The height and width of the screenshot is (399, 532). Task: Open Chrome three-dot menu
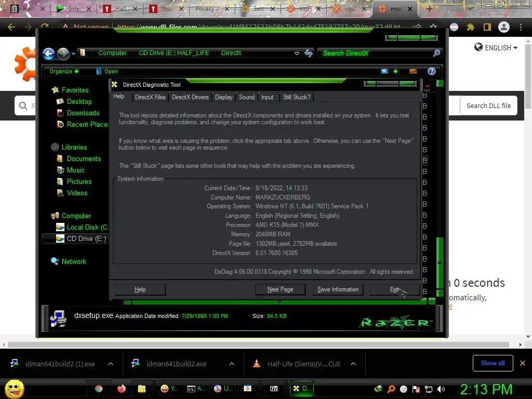(x=521, y=27)
